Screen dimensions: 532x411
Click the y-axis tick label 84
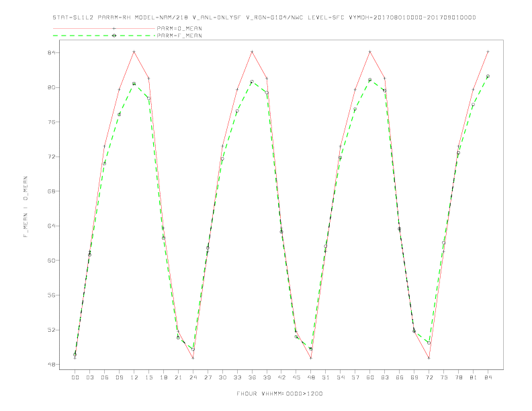coord(52,53)
